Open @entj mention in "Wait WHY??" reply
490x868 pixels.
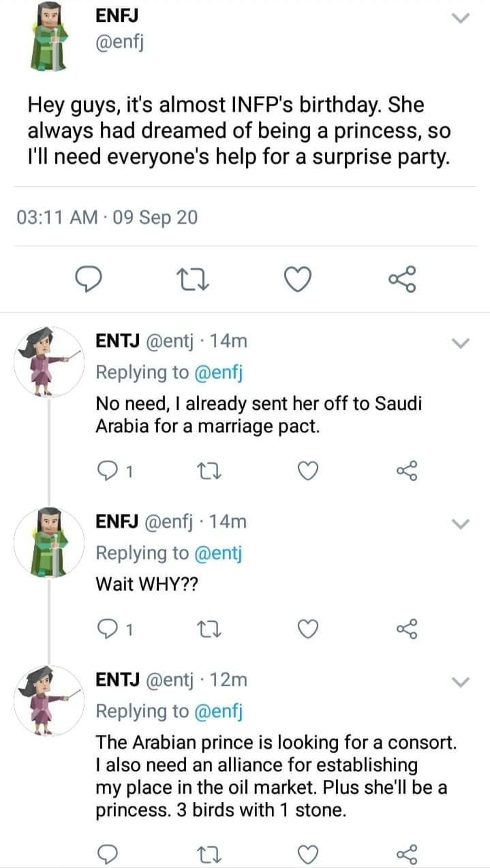(219, 553)
